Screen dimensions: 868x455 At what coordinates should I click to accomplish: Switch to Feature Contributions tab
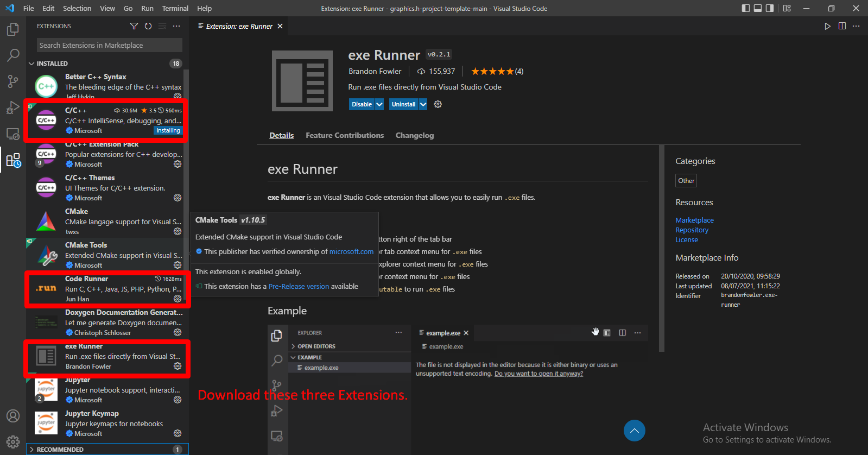(x=345, y=135)
